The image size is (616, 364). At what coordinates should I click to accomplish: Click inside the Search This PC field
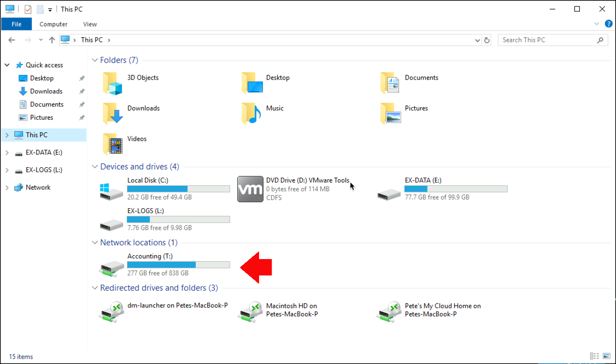click(x=547, y=39)
